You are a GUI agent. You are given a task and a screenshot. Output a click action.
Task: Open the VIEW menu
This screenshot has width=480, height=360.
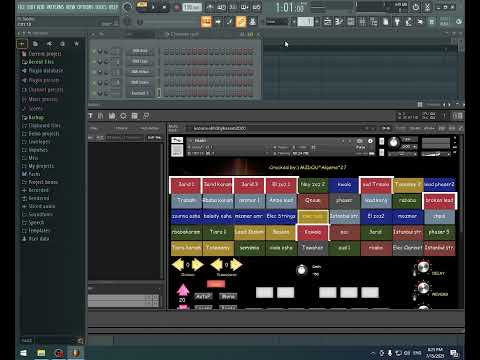coord(70,7)
